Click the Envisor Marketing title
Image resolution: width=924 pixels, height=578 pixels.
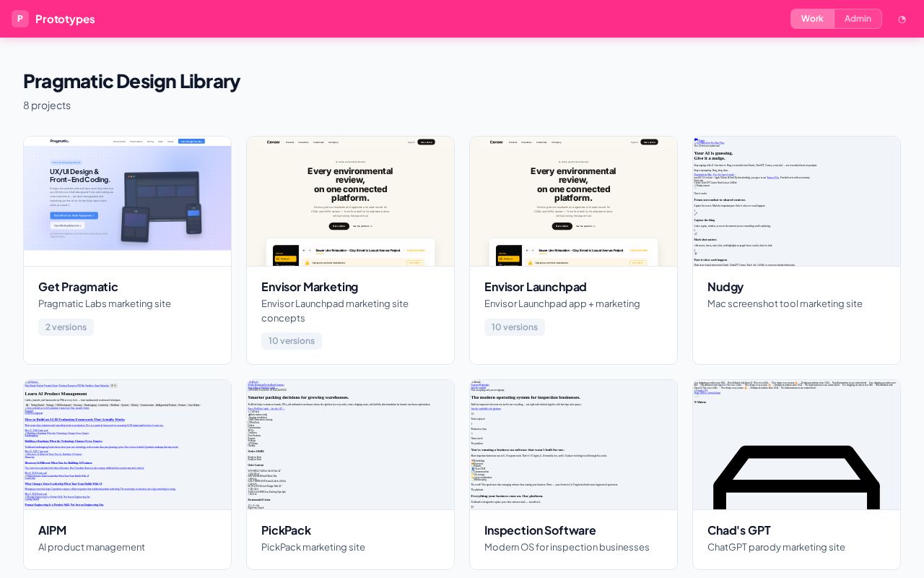(x=310, y=287)
